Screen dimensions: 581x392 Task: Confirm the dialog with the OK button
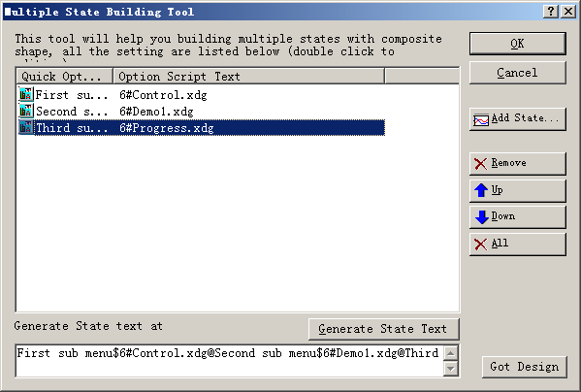(518, 44)
